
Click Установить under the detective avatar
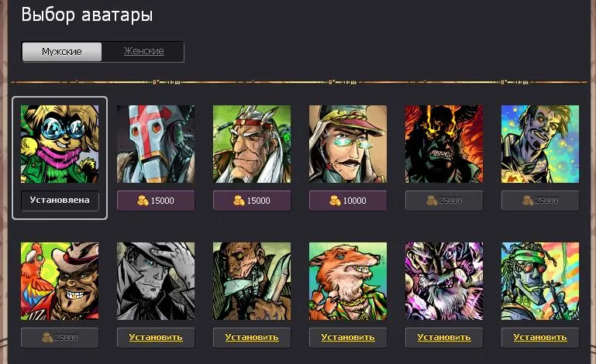tap(156, 338)
